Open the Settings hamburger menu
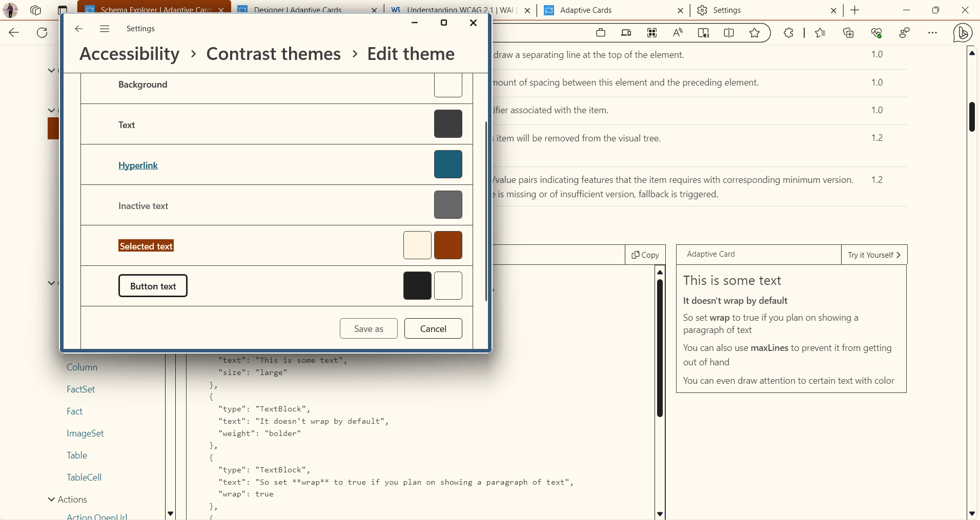 click(105, 29)
